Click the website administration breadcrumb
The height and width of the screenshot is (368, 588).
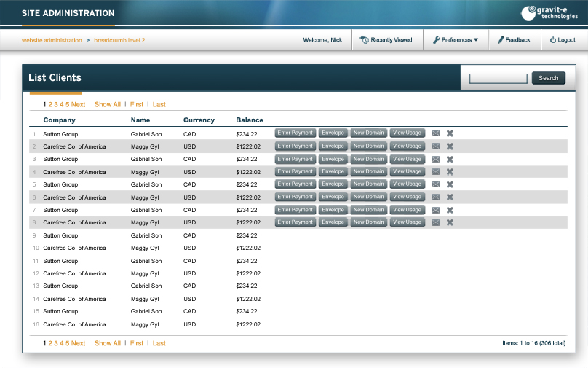[52, 40]
